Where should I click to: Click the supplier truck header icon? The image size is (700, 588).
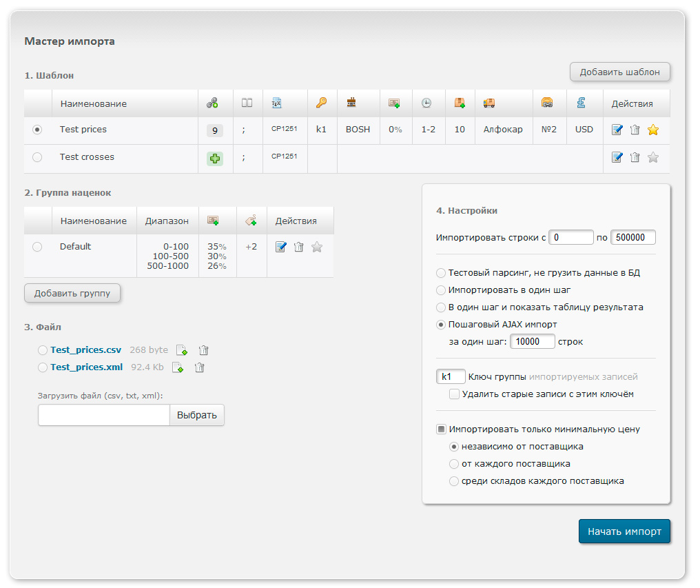(489, 103)
